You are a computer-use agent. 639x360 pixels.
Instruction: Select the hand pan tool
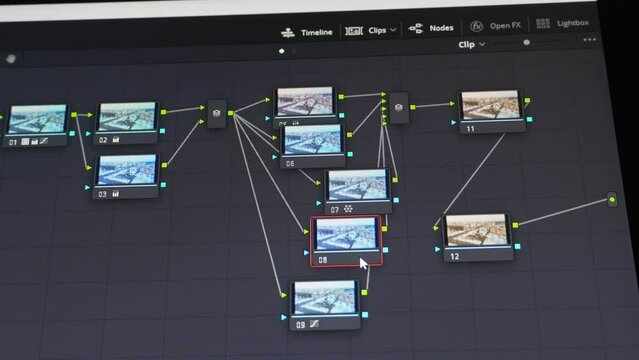pos(11,59)
